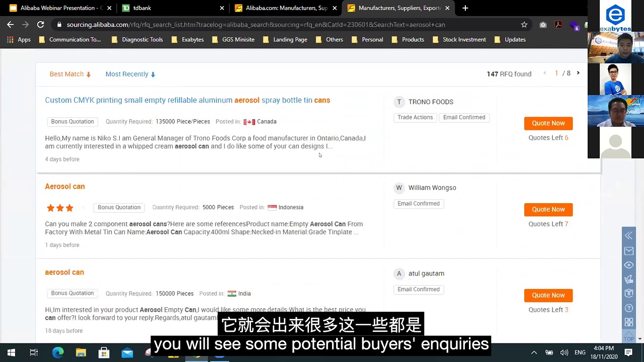Viewport: 644px width, 362px height.
Task: Sort by Best Match
Action: tap(70, 74)
